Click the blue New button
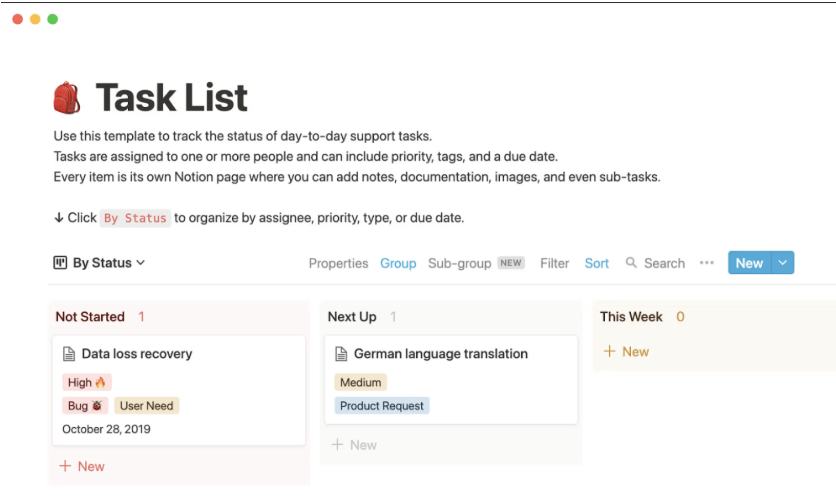Viewport: 836px width, 499px height. (749, 263)
